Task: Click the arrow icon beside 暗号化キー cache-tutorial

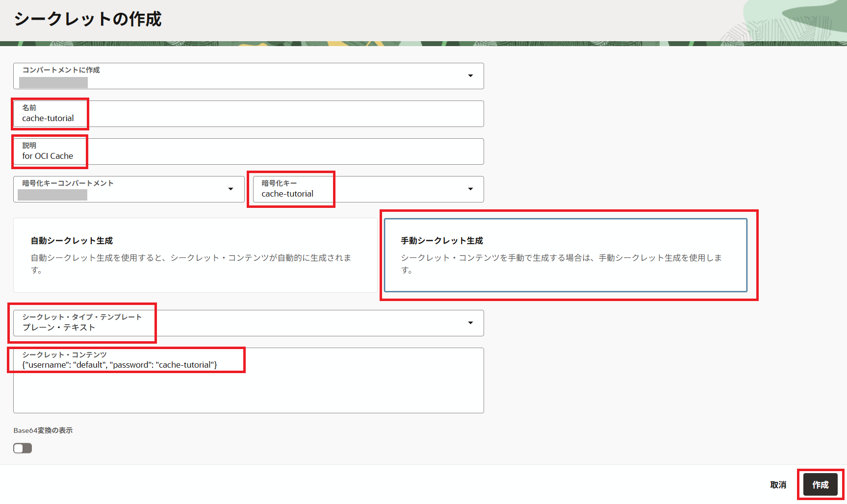Action: pyautogui.click(x=470, y=189)
